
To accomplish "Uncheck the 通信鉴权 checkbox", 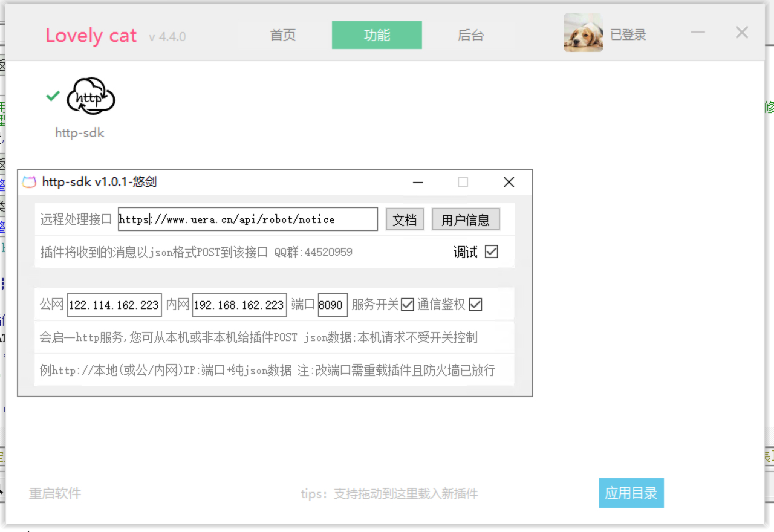I will (x=476, y=305).
